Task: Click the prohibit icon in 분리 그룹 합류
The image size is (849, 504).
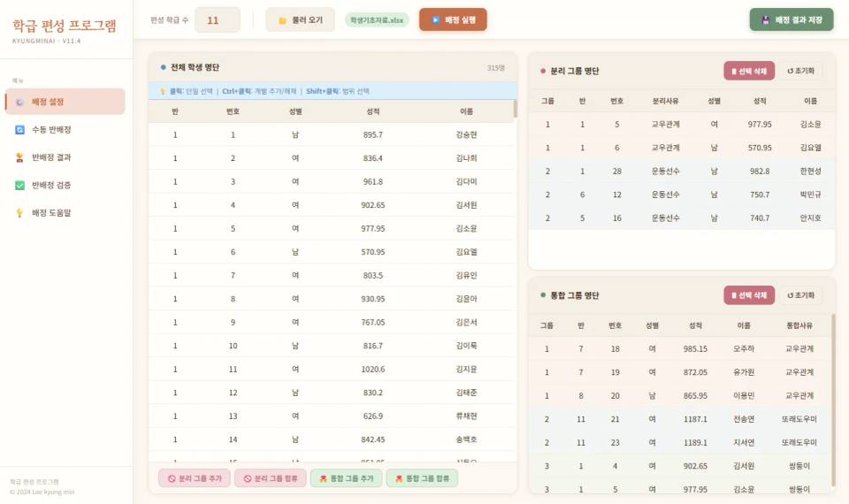Action: point(248,478)
